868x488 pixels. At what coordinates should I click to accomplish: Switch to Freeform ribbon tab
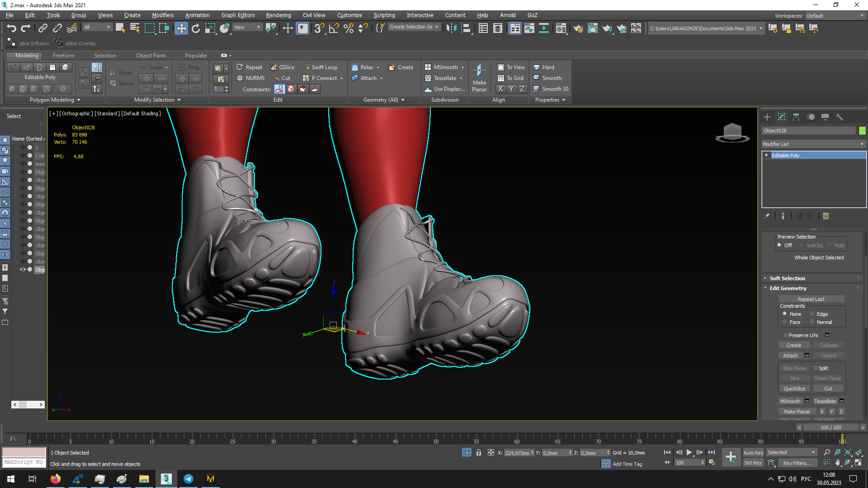[x=63, y=56]
